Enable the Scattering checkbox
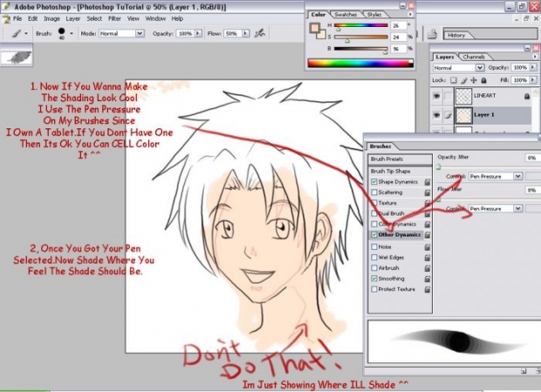 pyautogui.click(x=374, y=193)
